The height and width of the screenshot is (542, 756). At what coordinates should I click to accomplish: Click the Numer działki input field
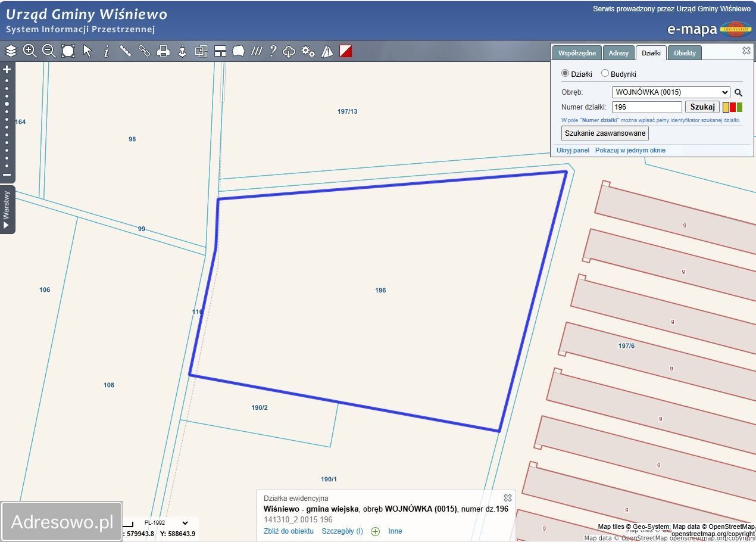pos(646,107)
